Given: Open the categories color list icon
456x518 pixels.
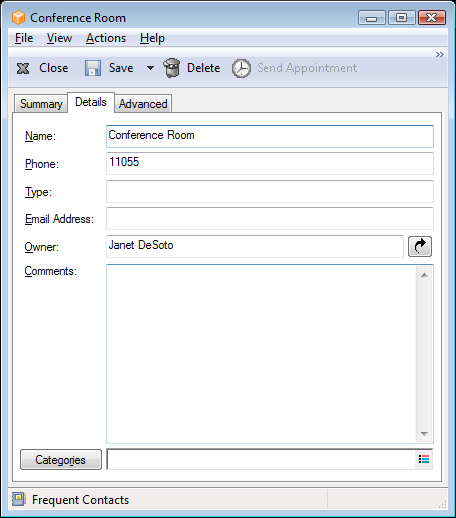Looking at the screenshot, I should (x=424, y=459).
